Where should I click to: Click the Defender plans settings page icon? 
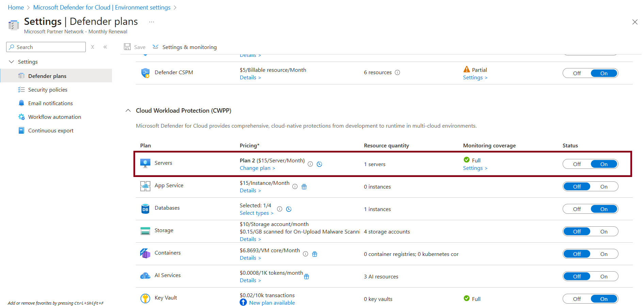coord(14,25)
